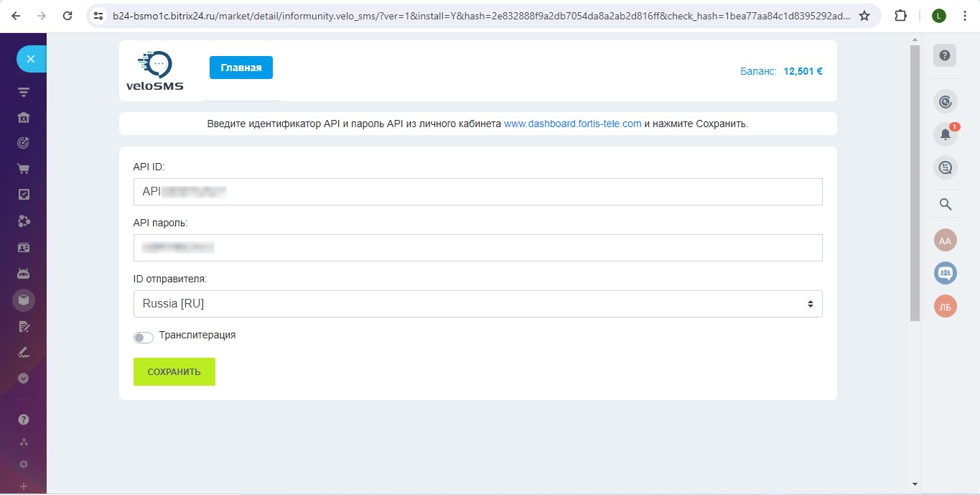Focus the API пароль input field

coord(478,248)
